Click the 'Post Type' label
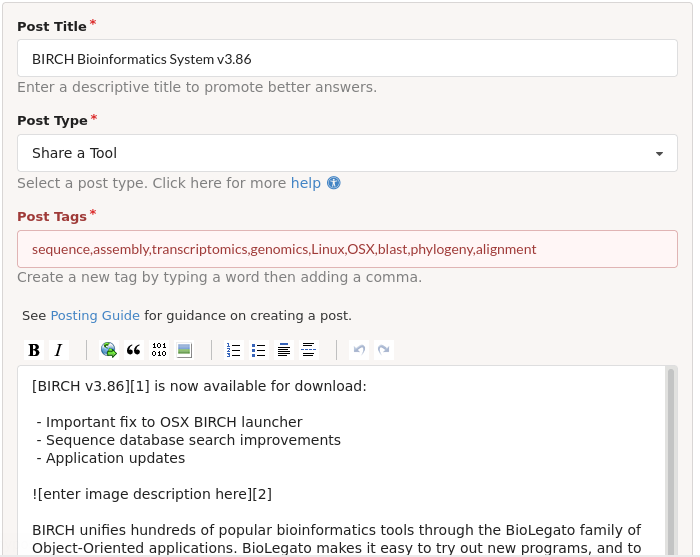This screenshot has width=700, height=557. 52,121
